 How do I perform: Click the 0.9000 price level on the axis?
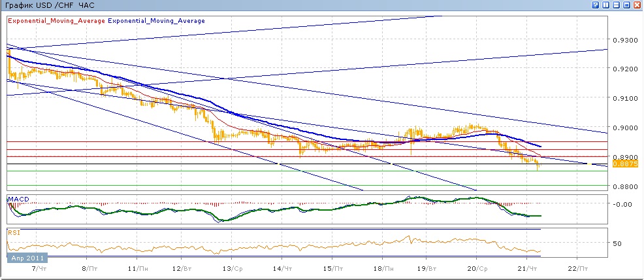(x=624, y=128)
